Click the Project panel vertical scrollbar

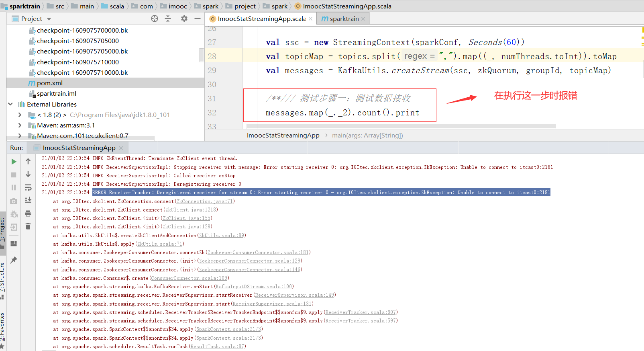click(202, 55)
